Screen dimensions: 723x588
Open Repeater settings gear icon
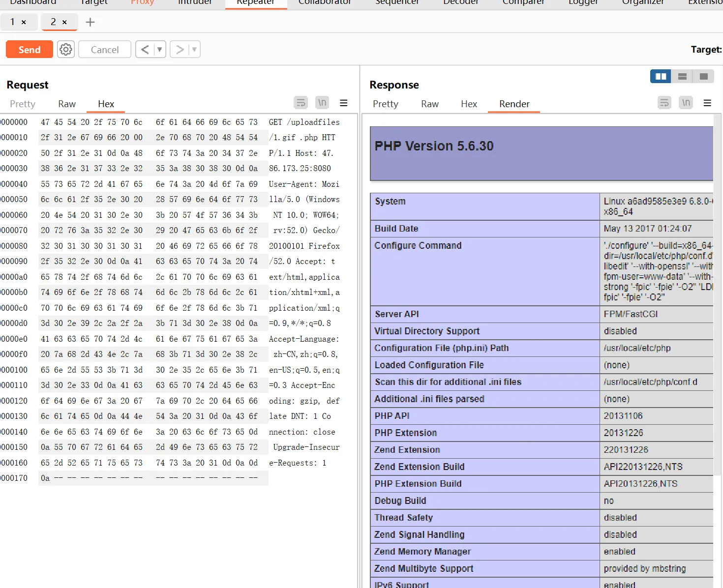coord(66,50)
